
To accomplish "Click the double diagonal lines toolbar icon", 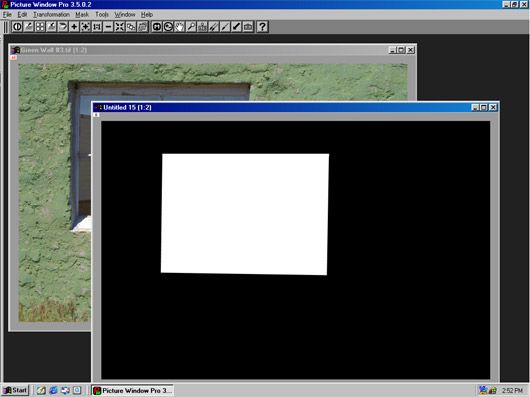I will tap(214, 27).
